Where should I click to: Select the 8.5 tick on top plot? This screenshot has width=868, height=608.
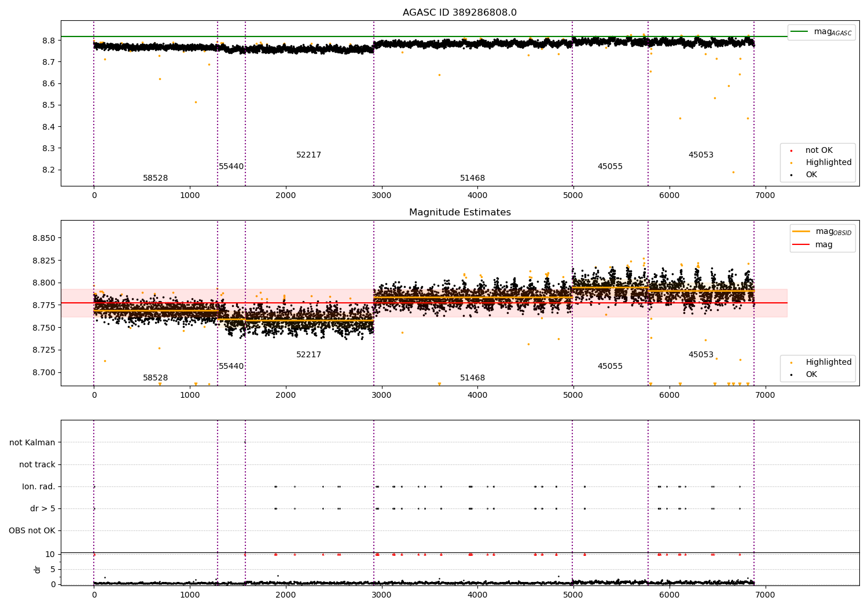click(x=49, y=105)
